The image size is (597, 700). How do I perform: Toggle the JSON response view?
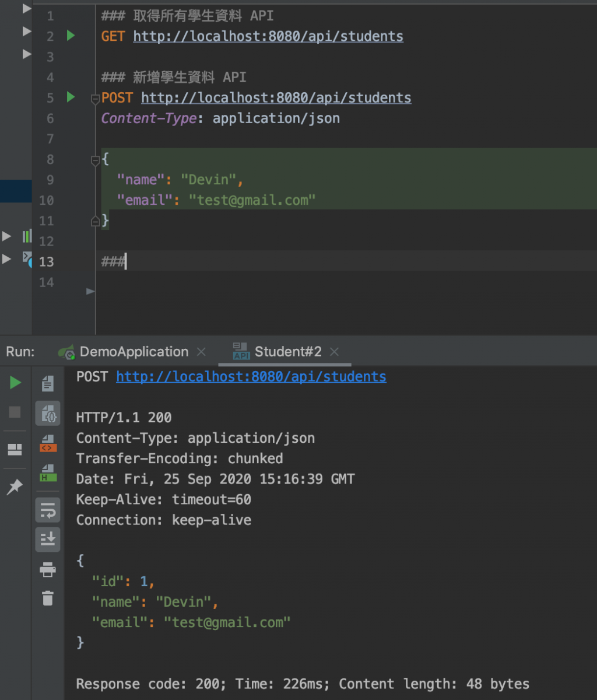(48, 413)
